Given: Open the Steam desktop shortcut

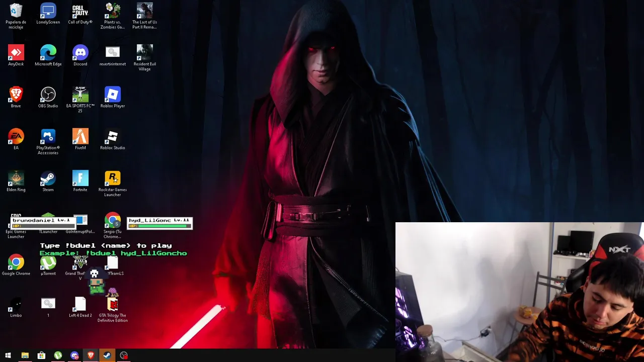Looking at the screenshot, I should (48, 181).
